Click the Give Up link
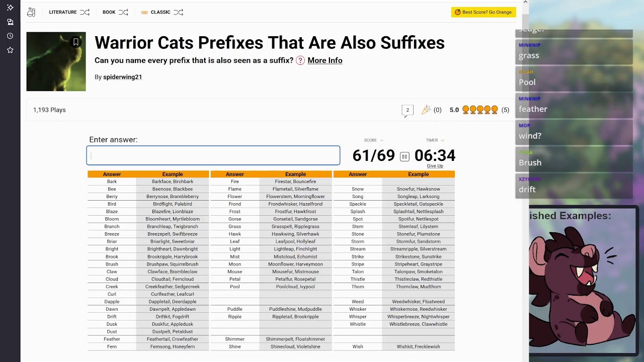Image resolution: width=644 pixels, height=362 pixels. [x=435, y=166]
